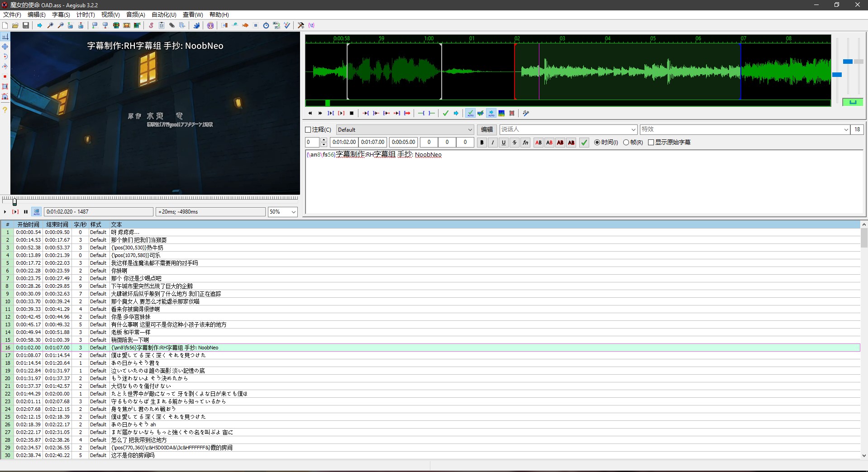868x472 pixels.
Task: Open the 视频(V) menu
Action: [x=110, y=14]
